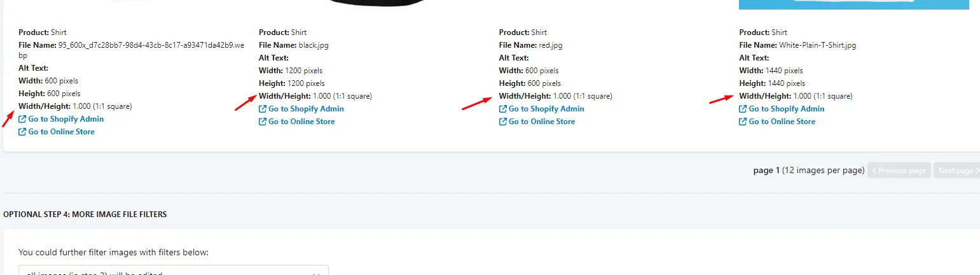Image resolution: width=980 pixels, height=275 pixels.
Task: Click external-link icon beside webp image Shopify Admin
Action: 22,119
